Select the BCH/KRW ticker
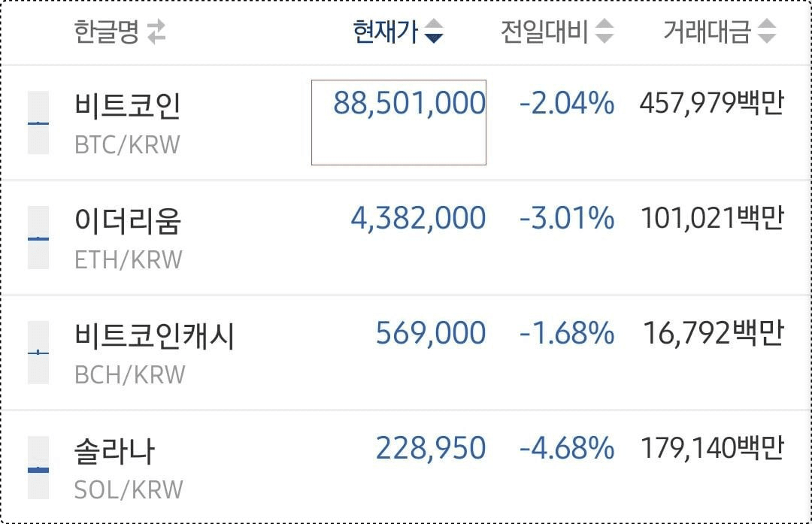The image size is (812, 524). [129, 375]
